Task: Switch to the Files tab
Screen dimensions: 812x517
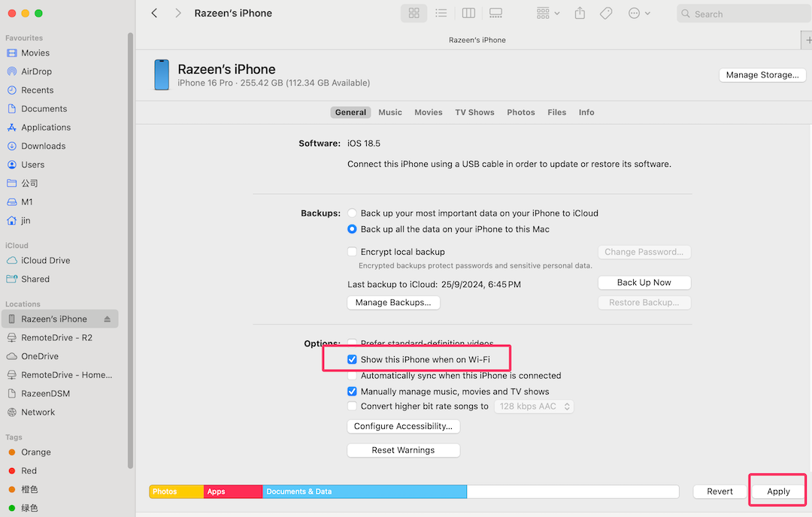Action: pos(556,112)
